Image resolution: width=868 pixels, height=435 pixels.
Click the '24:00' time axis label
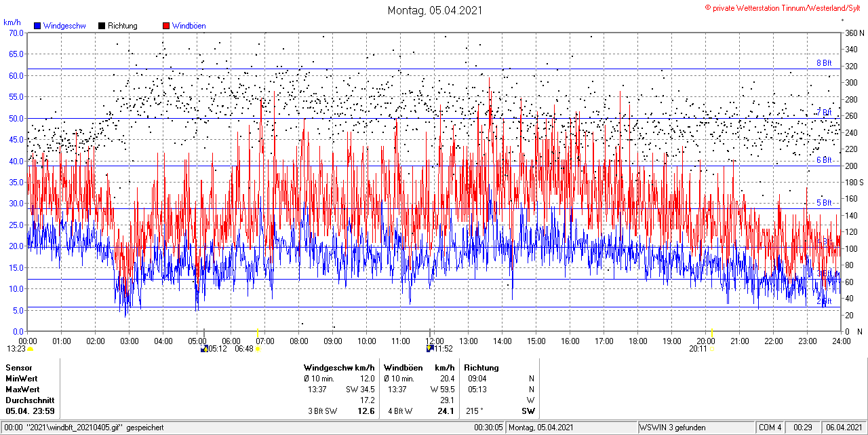click(842, 341)
